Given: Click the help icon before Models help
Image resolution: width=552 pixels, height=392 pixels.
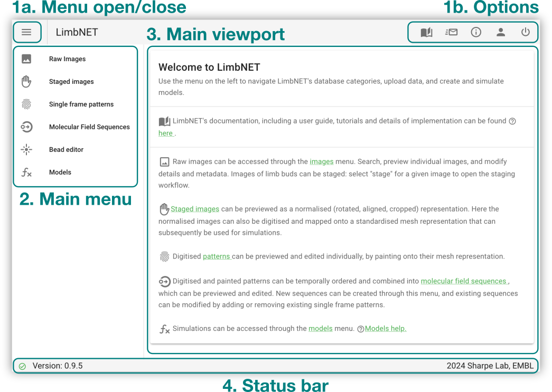Looking at the screenshot, I should pos(360,329).
